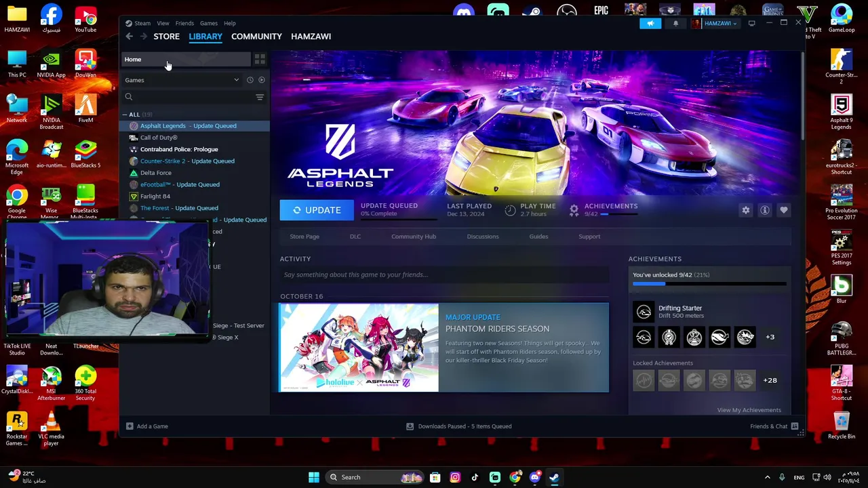
Task: Open Play Time clock icon
Action: coord(510,210)
